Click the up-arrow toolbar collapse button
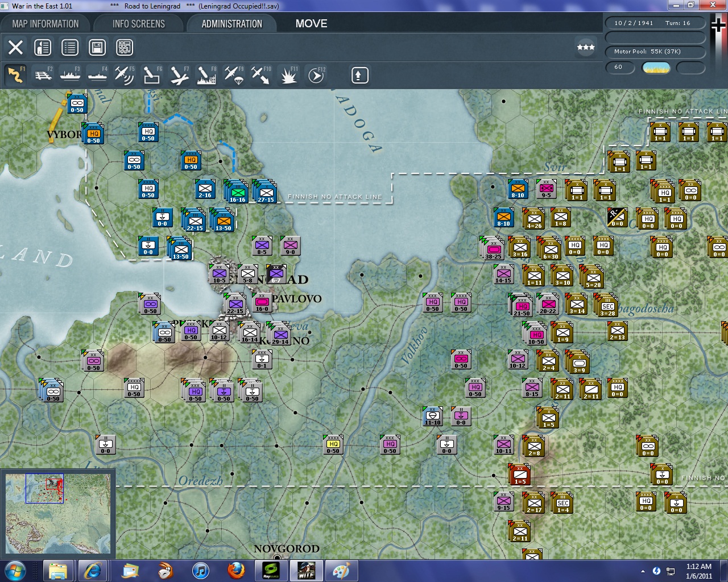This screenshot has height=582, width=728. 359,75
